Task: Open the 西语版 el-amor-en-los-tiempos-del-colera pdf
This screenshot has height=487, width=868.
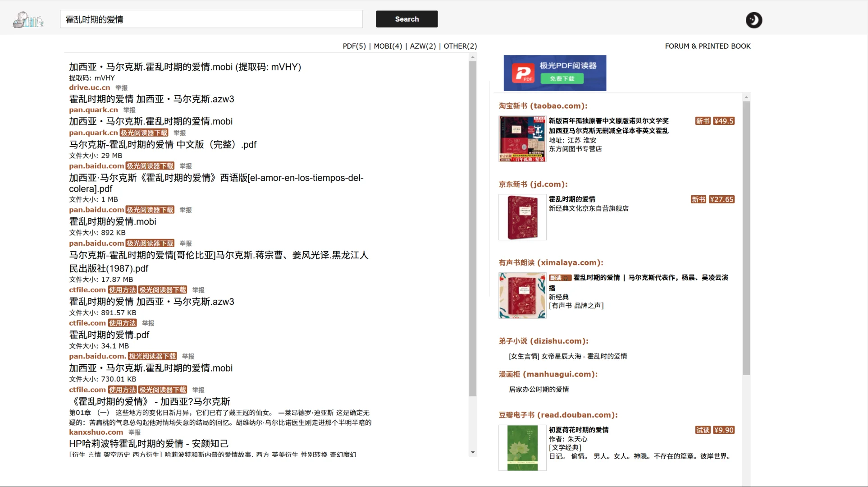Action: [x=216, y=183]
